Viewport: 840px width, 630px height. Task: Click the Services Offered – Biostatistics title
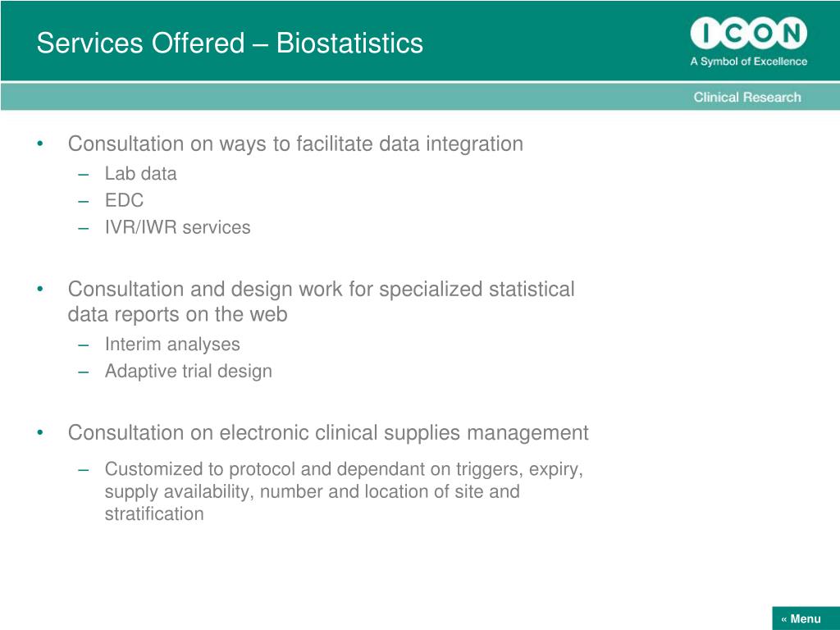[x=230, y=43]
